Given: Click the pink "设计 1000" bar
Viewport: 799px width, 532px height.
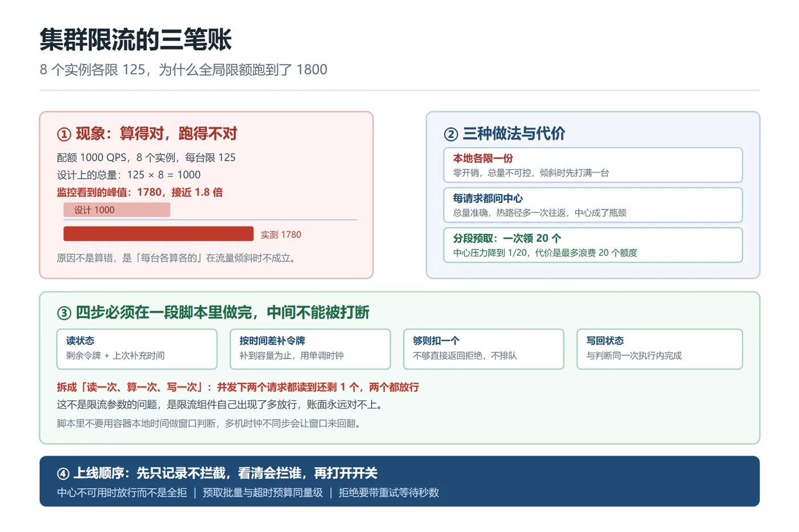Looking at the screenshot, I should (x=116, y=210).
